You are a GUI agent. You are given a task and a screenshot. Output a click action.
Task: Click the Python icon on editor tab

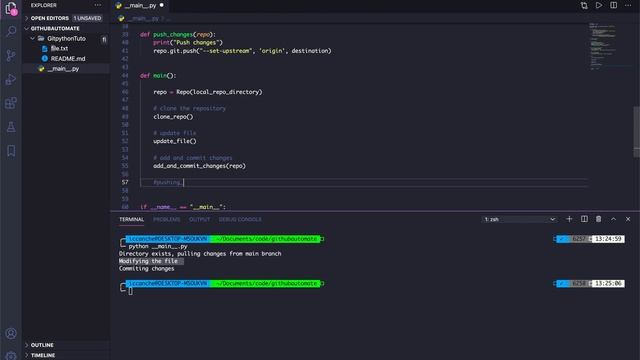tap(119, 6)
